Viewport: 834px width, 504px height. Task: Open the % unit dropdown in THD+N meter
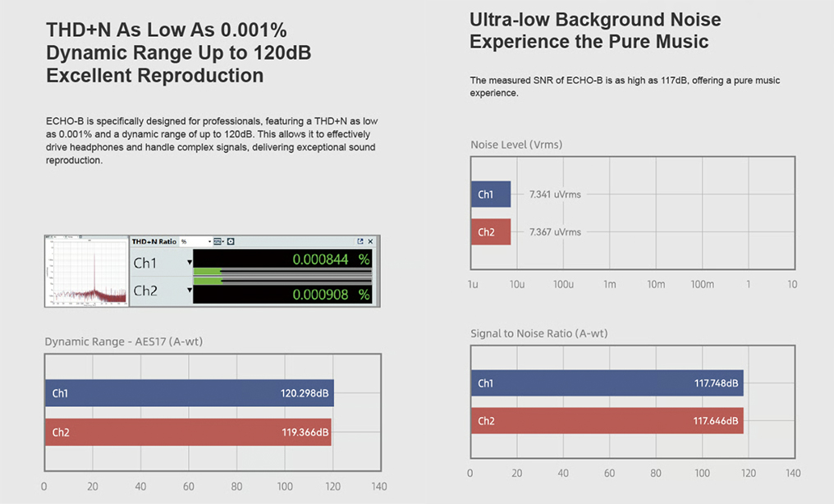(x=196, y=241)
